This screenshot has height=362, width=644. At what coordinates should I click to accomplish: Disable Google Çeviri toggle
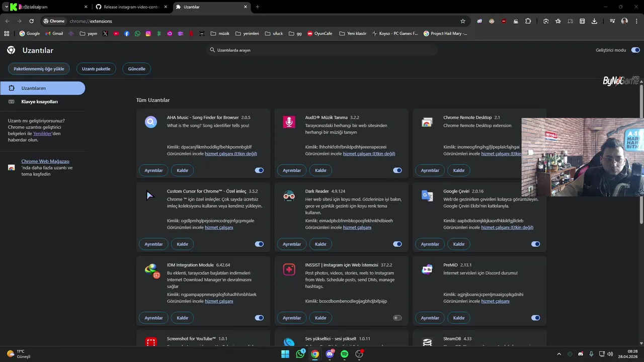535,244
